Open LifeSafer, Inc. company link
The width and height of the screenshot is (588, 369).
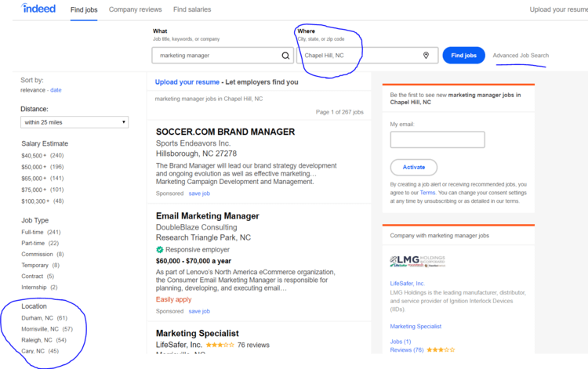tap(407, 284)
